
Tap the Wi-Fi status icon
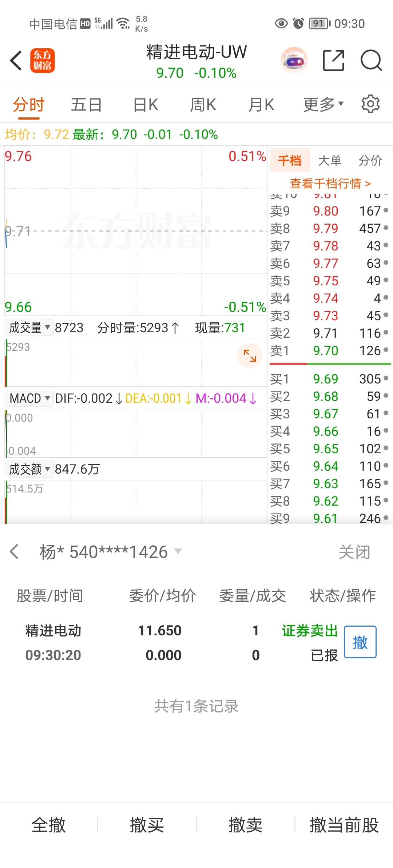[x=124, y=24]
